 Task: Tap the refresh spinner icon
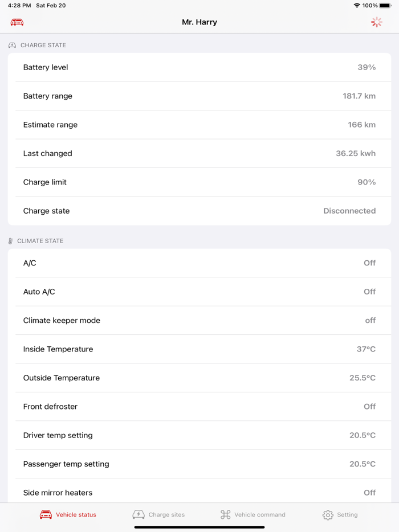tap(377, 22)
